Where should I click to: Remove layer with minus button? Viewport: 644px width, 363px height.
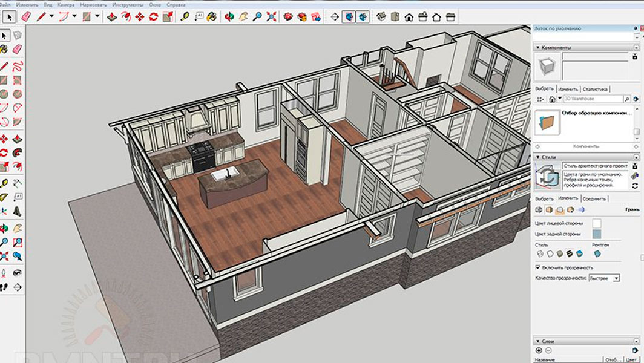[548, 350]
